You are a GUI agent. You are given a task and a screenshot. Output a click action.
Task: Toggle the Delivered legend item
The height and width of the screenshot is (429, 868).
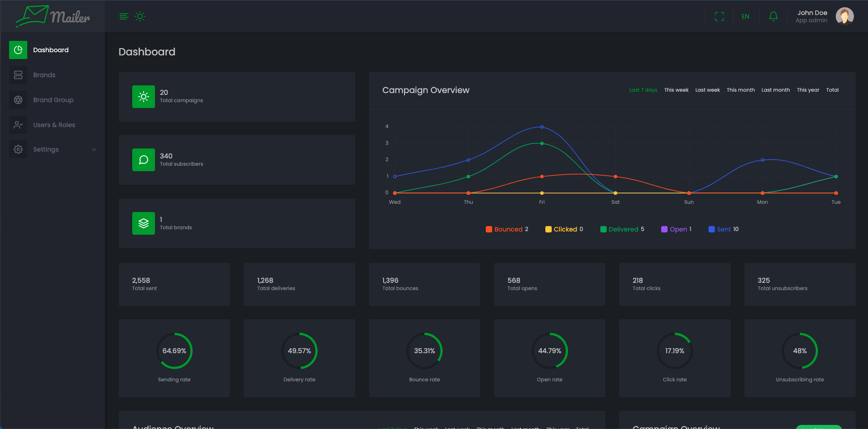point(623,229)
